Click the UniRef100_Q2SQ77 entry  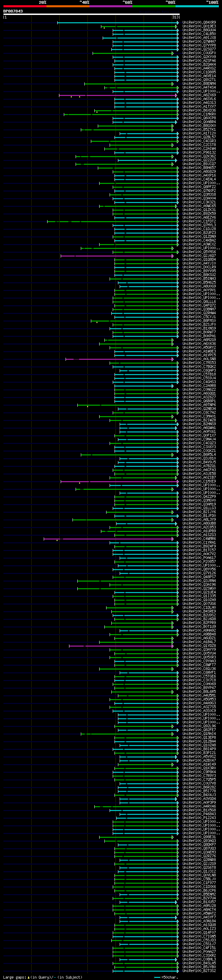pos(199,49)
